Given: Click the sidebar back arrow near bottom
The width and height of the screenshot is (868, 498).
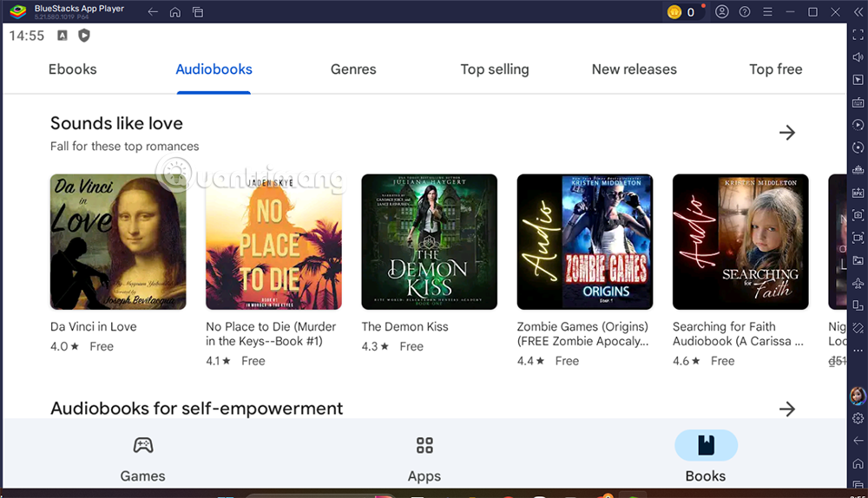Looking at the screenshot, I should (x=858, y=441).
